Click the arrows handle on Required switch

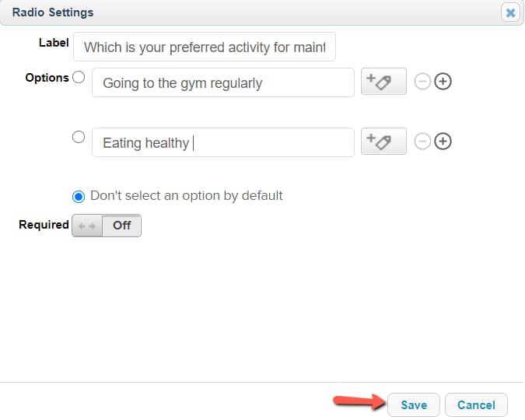(87, 226)
